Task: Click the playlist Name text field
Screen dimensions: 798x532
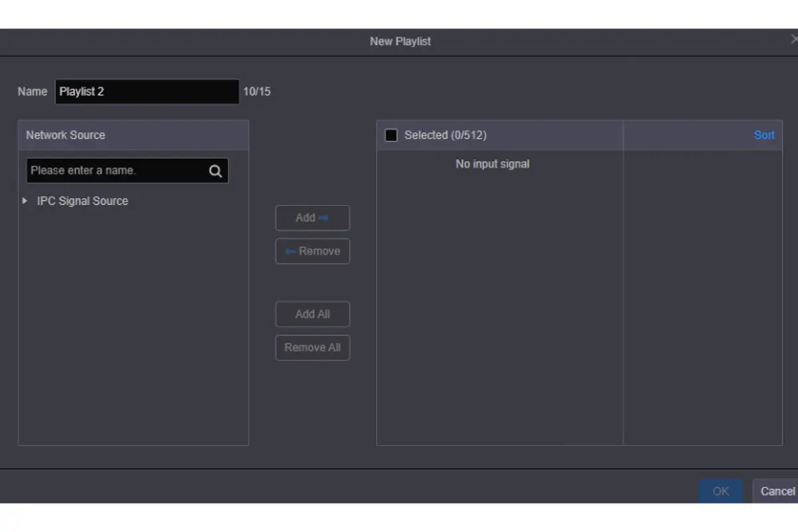Action: coord(146,92)
